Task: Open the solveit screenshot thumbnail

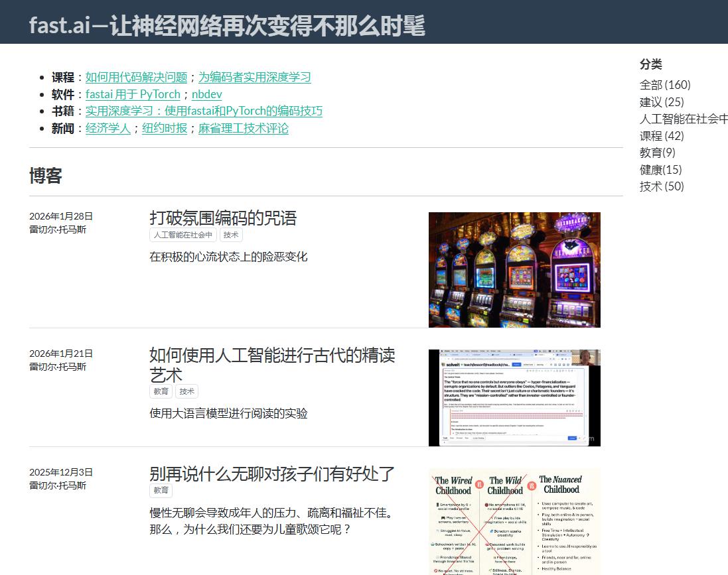Action: pyautogui.click(x=514, y=398)
